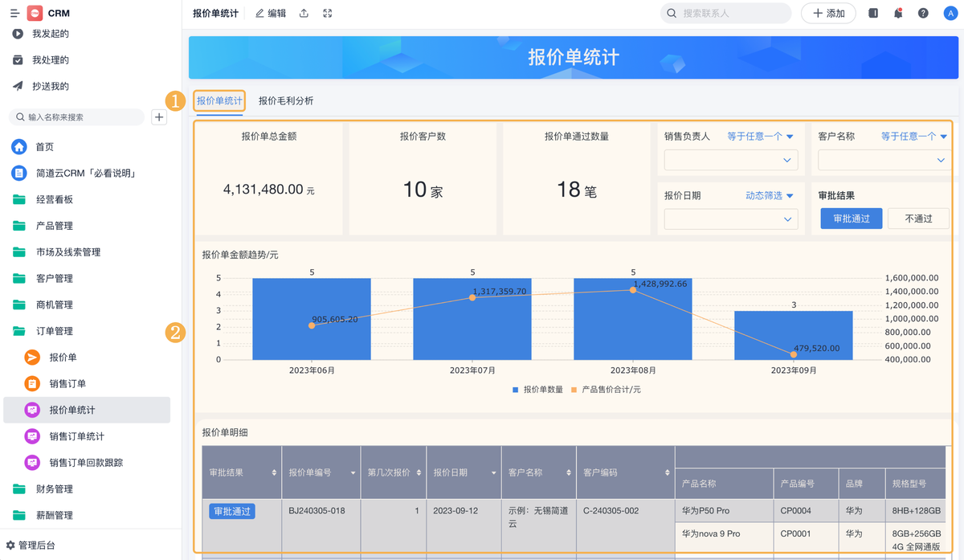Click the help question mark icon
This screenshot has height=560, width=964.
(923, 14)
